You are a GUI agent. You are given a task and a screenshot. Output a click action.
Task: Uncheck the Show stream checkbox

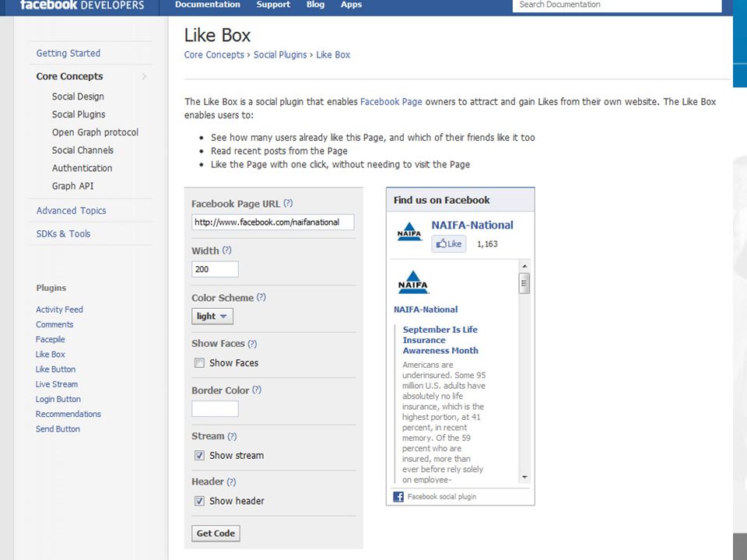click(199, 456)
